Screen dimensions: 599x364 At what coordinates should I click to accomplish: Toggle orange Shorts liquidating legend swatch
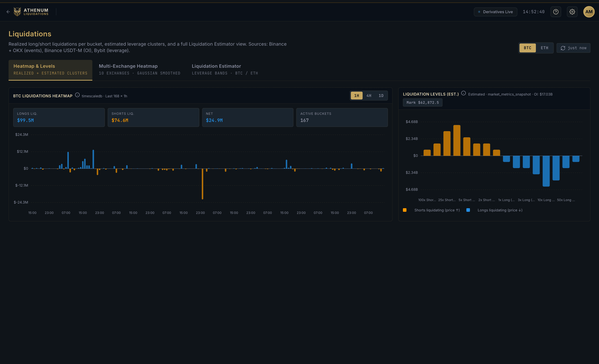tap(405, 210)
